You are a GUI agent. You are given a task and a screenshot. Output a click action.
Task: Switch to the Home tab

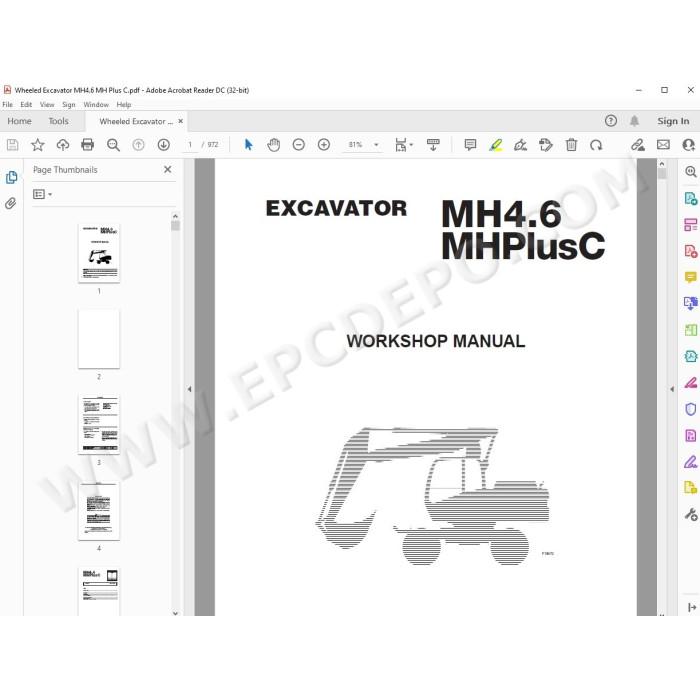click(x=19, y=121)
